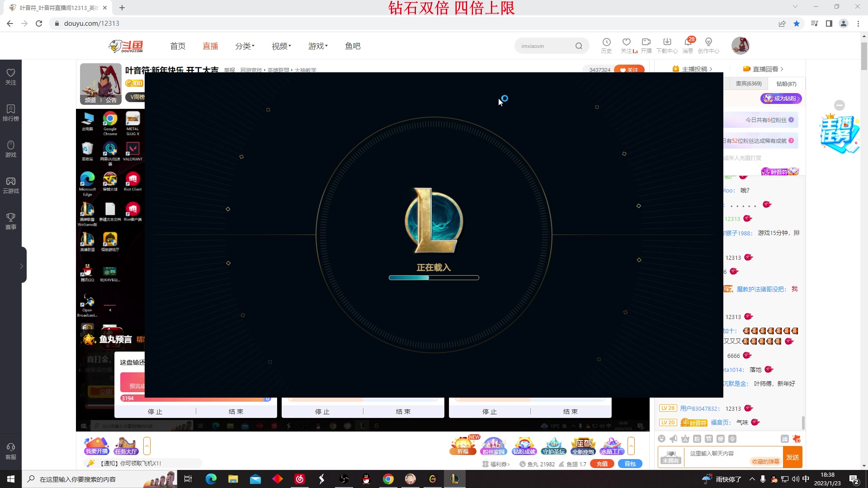Open the 背包 backpack button
This screenshot has width=868, height=488.
630,464
